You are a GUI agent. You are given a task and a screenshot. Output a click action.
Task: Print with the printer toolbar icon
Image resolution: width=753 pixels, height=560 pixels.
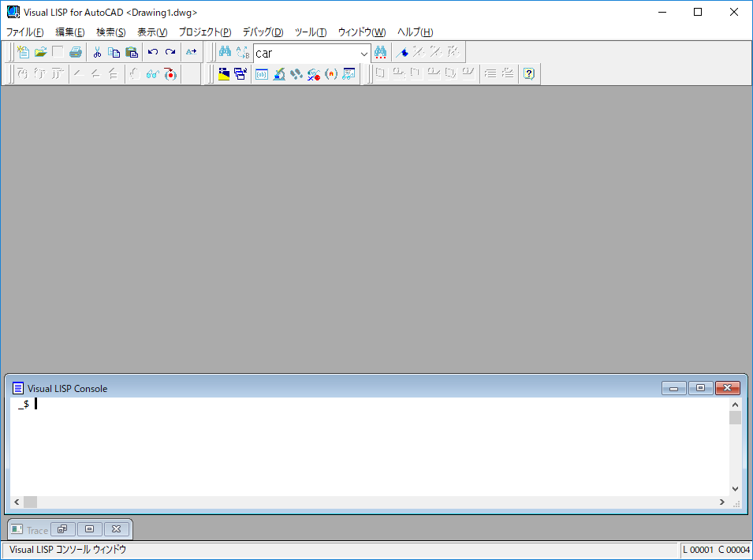click(x=76, y=52)
